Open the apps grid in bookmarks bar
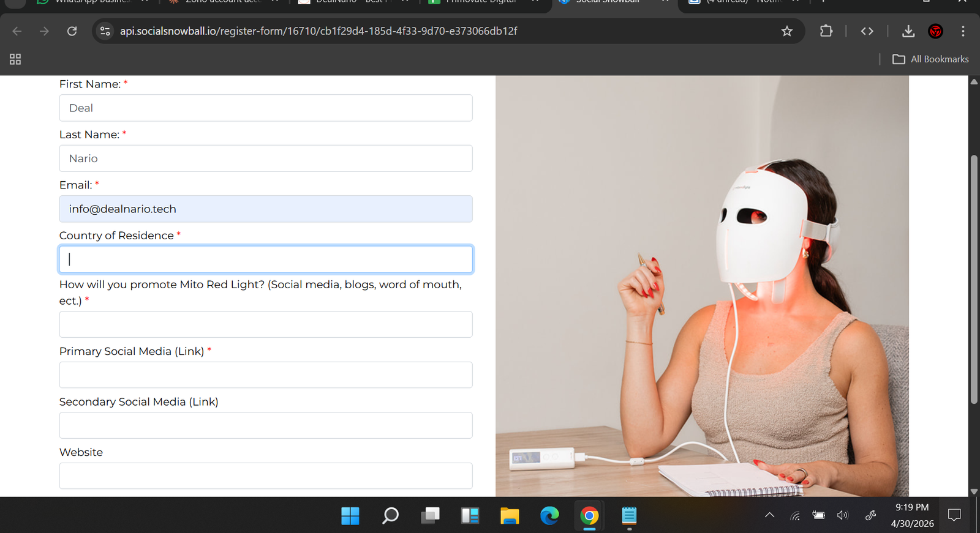This screenshot has height=533, width=980. coord(15,59)
